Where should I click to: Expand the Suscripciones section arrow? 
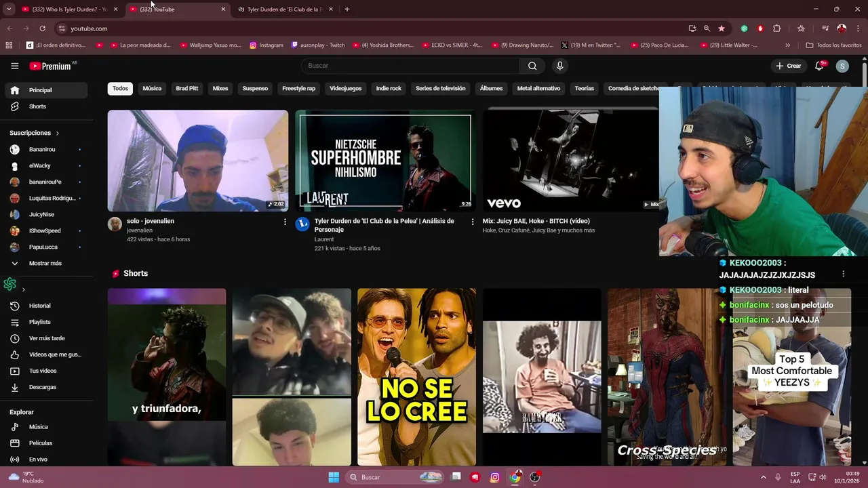pos(57,134)
